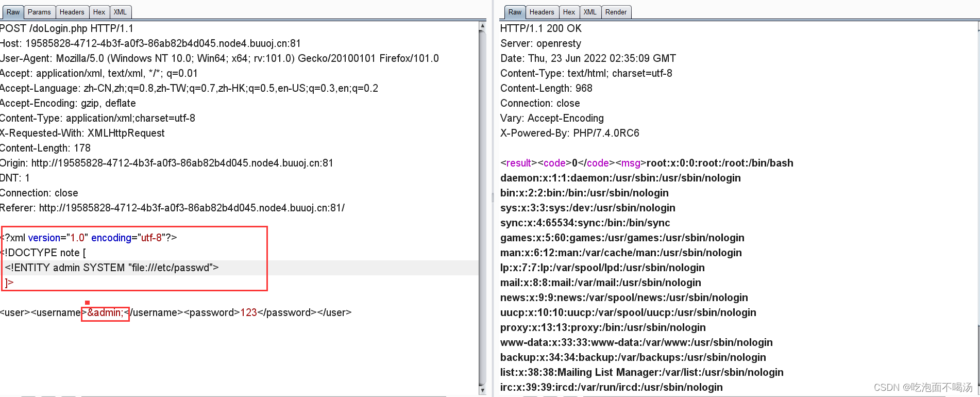This screenshot has height=397, width=980.
Task: Click the sys:x:3:3 passwd line
Action: click(x=587, y=208)
